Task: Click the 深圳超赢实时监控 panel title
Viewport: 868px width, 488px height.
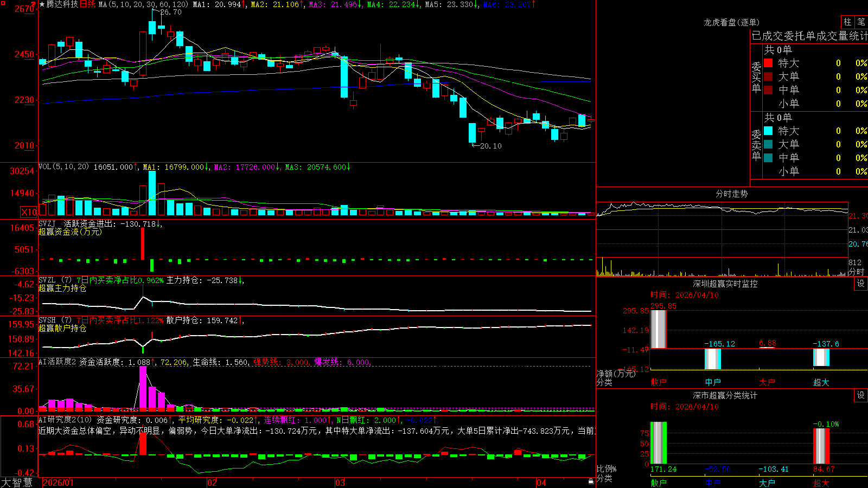Action: coord(725,284)
